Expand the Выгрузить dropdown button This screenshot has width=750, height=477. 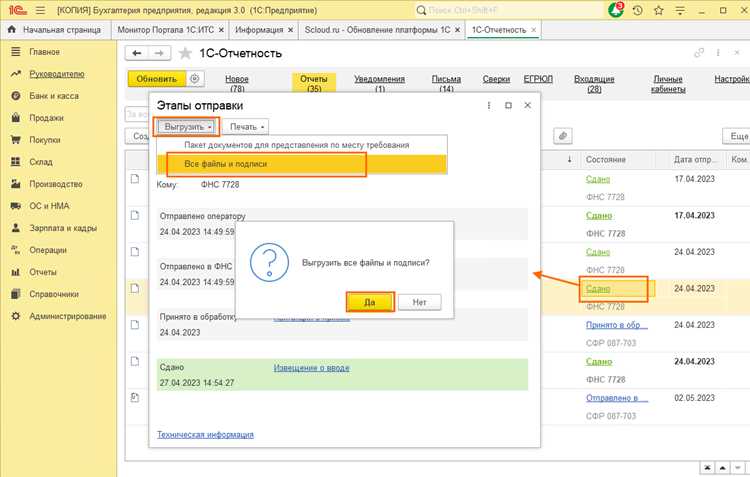tap(187, 127)
